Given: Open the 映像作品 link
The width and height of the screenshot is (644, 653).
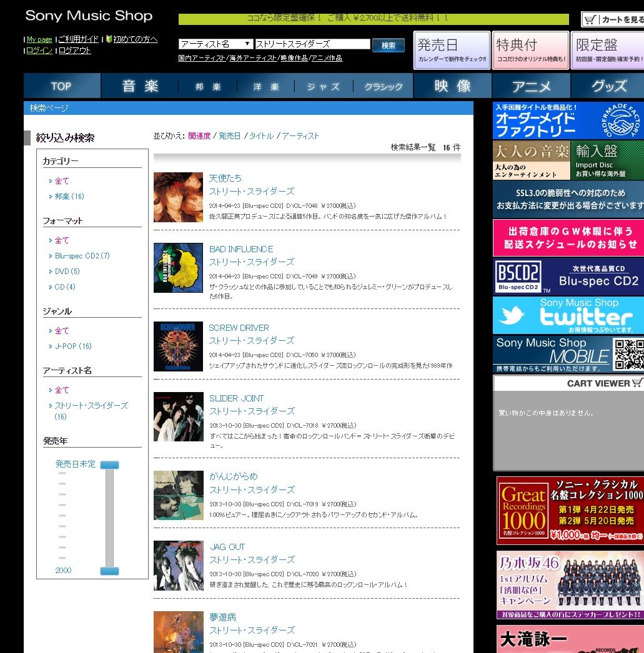Looking at the screenshot, I should click(294, 58).
